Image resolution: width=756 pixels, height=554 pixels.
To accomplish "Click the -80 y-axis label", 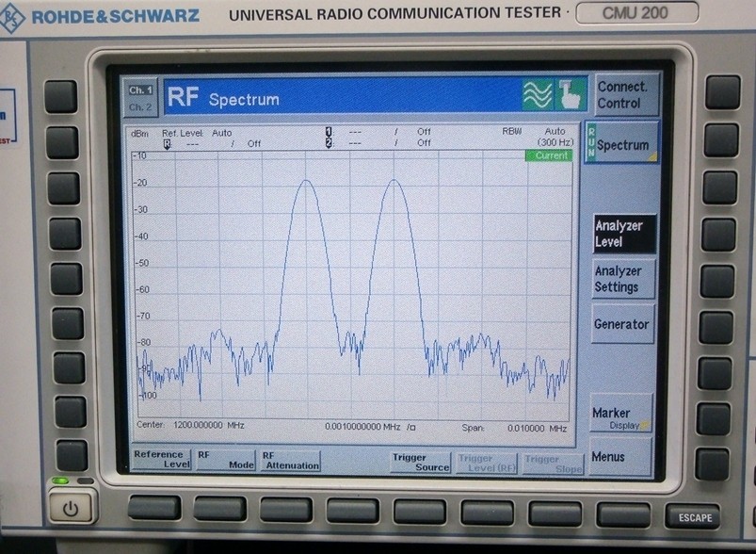I will coord(143,342).
